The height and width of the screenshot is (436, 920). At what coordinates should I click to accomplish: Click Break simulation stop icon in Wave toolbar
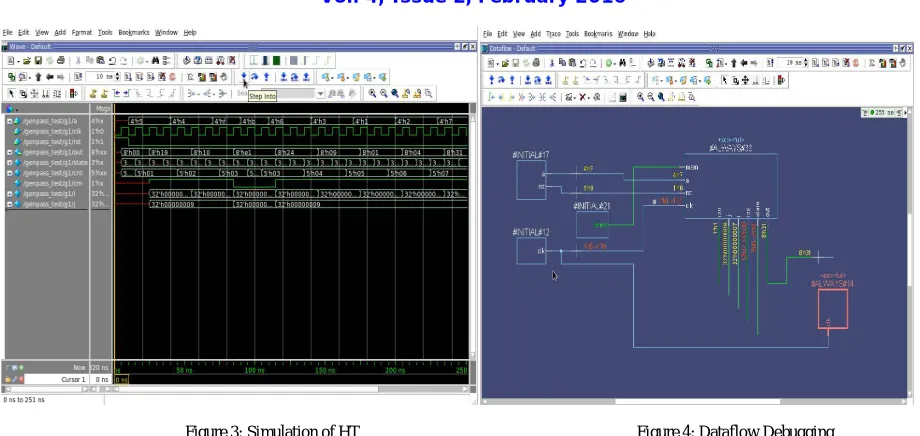click(172, 77)
